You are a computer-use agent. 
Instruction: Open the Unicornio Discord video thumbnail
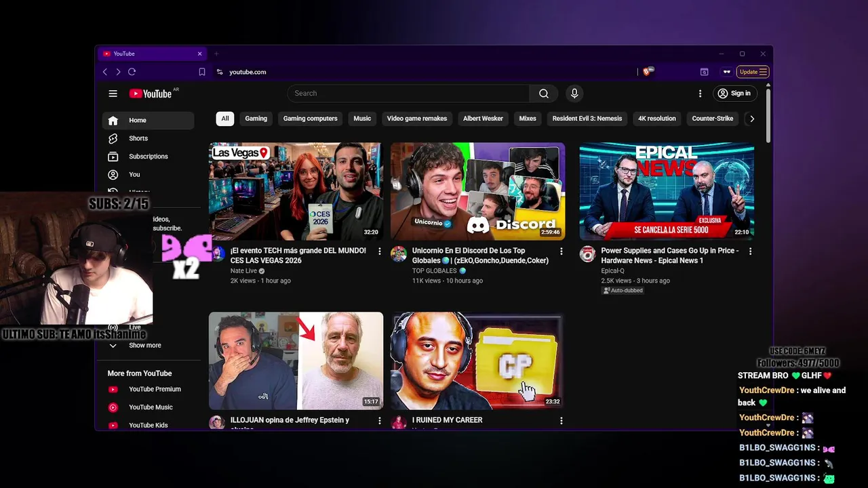[x=477, y=191]
